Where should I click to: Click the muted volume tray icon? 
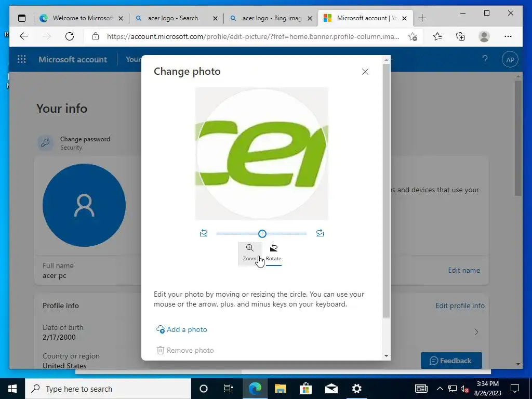pos(464,389)
